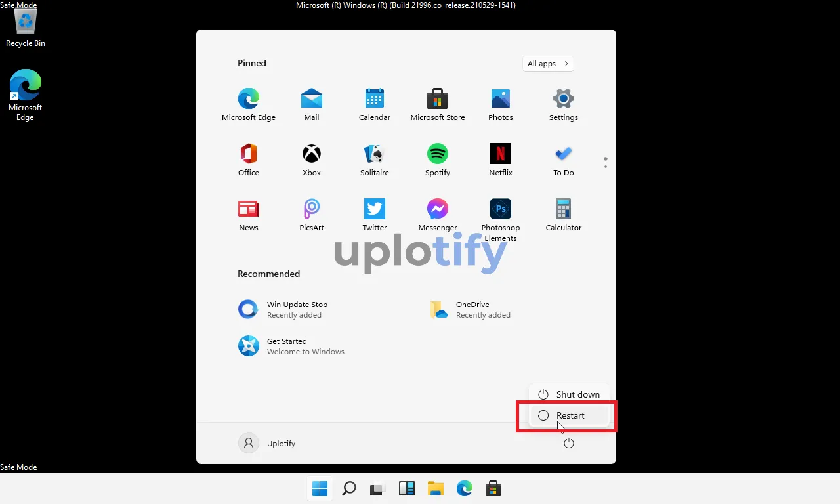
Task: Open Widgets from the taskbar
Action: pyautogui.click(x=407, y=488)
